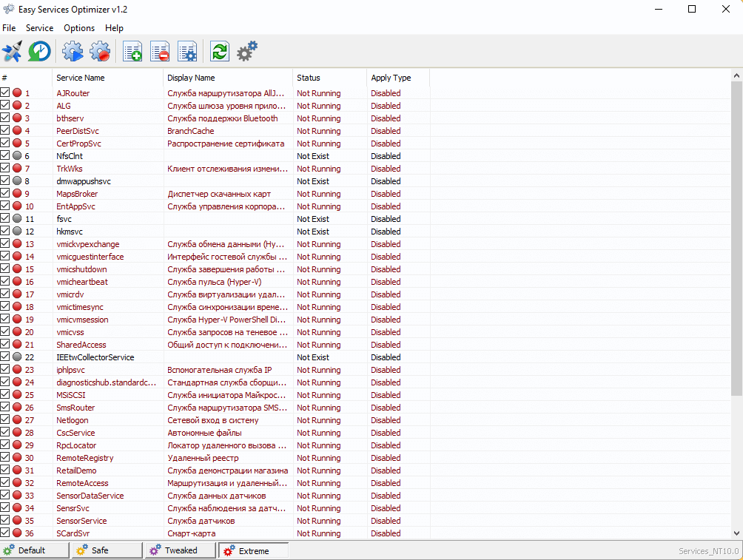Open the Help menu
This screenshot has width=743, height=560.
[114, 28]
